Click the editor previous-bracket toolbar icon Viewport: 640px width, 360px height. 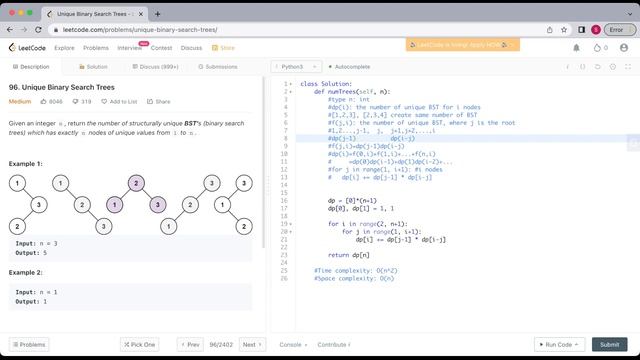tap(568, 67)
